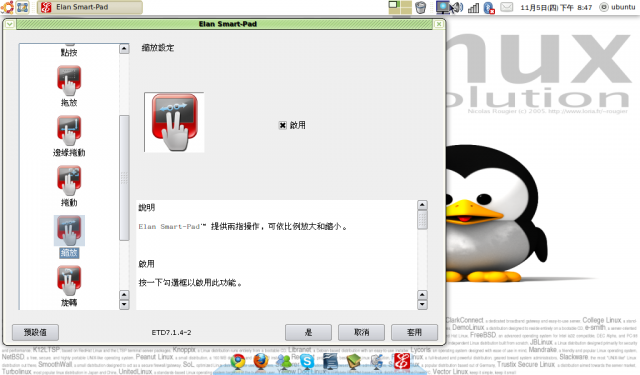Select the 旋轉 rotate gesture icon
The image size is (640, 375).
69,280
